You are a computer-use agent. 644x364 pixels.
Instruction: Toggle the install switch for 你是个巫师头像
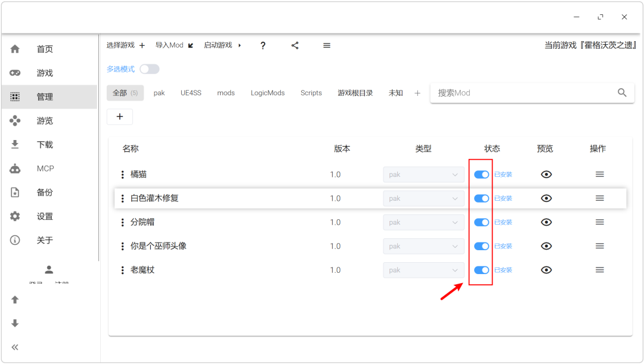click(x=481, y=246)
